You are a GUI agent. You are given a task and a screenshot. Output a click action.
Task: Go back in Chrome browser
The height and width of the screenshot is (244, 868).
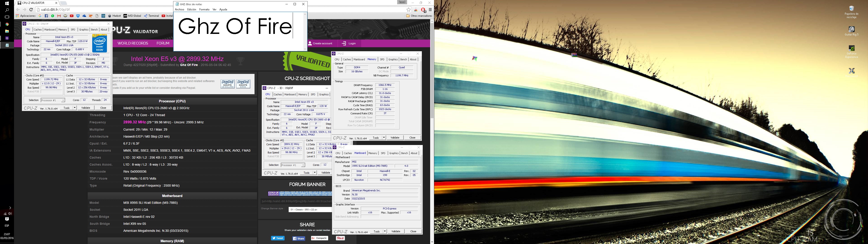(18, 10)
